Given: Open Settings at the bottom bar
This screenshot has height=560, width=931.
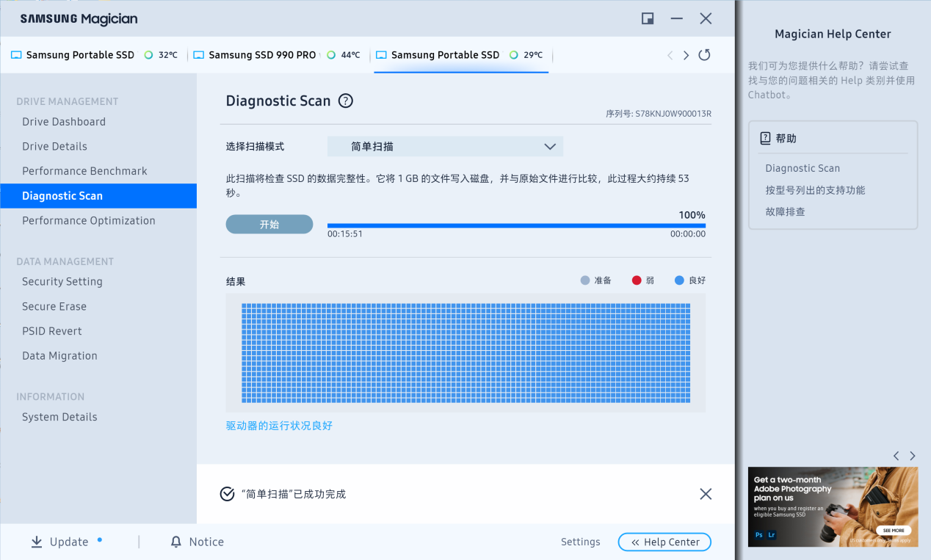Looking at the screenshot, I should pyautogui.click(x=580, y=542).
